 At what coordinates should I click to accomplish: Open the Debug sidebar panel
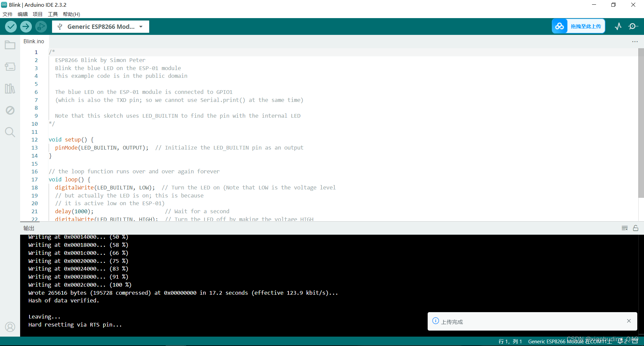click(10, 110)
